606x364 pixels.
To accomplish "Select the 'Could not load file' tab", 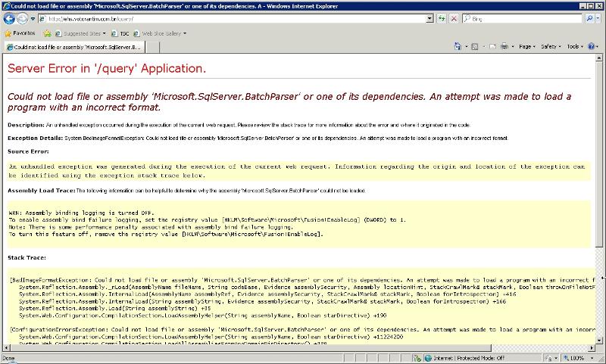I will [74, 47].
